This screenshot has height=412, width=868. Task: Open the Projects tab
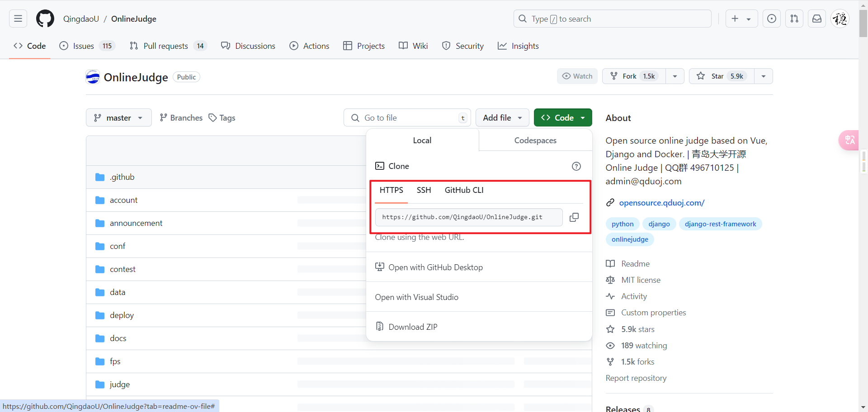coord(364,46)
